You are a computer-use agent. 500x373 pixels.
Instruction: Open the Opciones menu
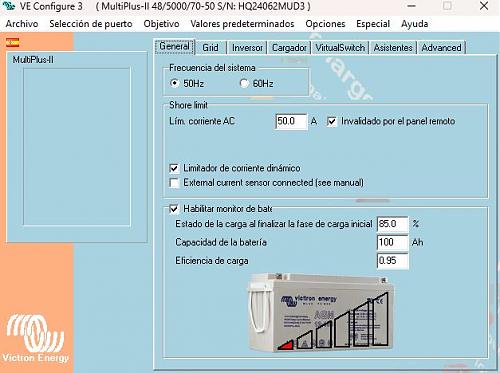point(325,24)
